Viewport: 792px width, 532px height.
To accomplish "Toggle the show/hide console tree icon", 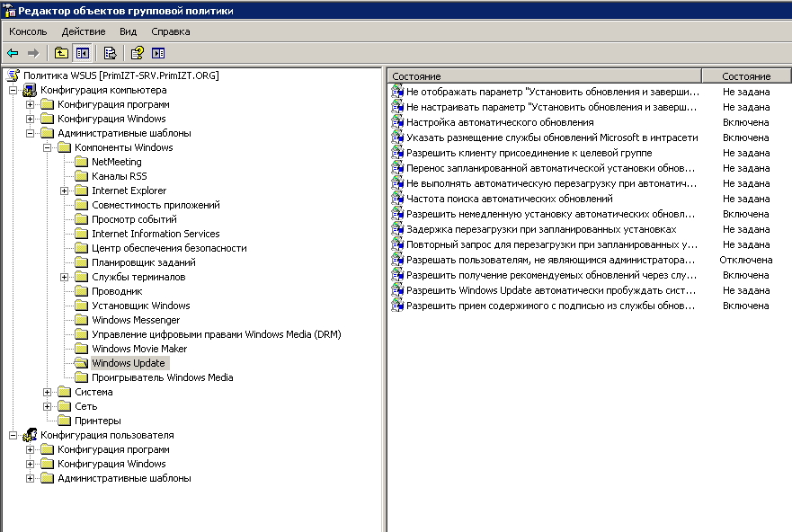I will point(83,53).
